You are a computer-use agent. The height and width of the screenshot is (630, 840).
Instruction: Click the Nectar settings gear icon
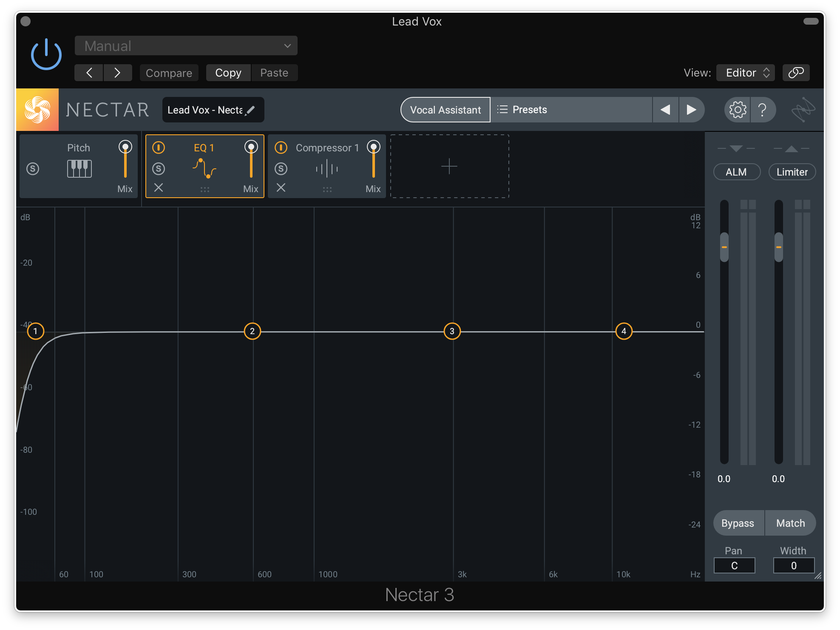[x=736, y=110]
